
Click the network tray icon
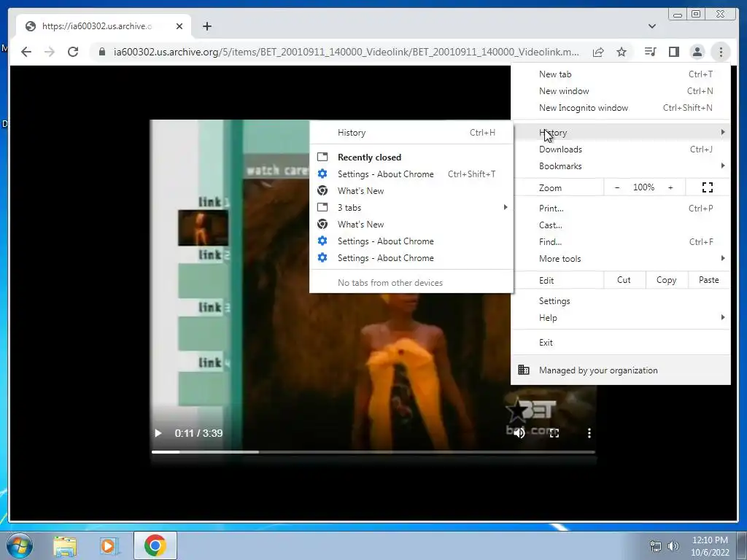(x=656, y=546)
